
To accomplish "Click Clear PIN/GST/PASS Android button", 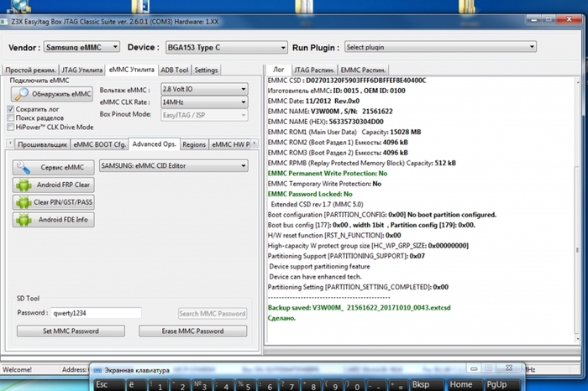I will point(53,202).
